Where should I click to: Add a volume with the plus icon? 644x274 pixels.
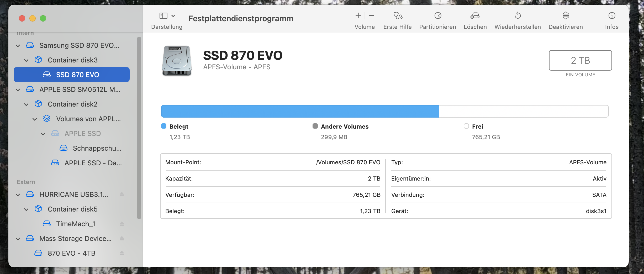[x=358, y=16]
